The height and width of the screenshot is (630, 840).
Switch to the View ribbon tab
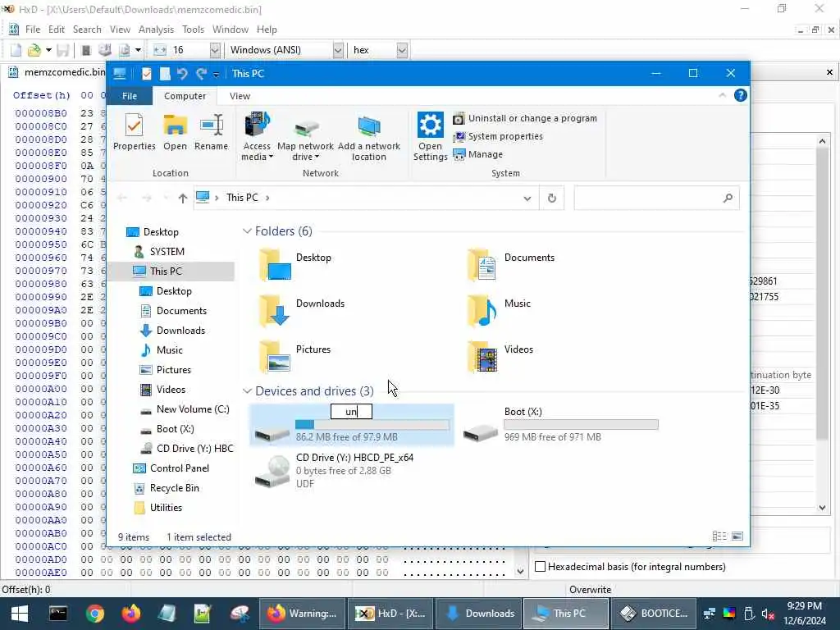[240, 96]
